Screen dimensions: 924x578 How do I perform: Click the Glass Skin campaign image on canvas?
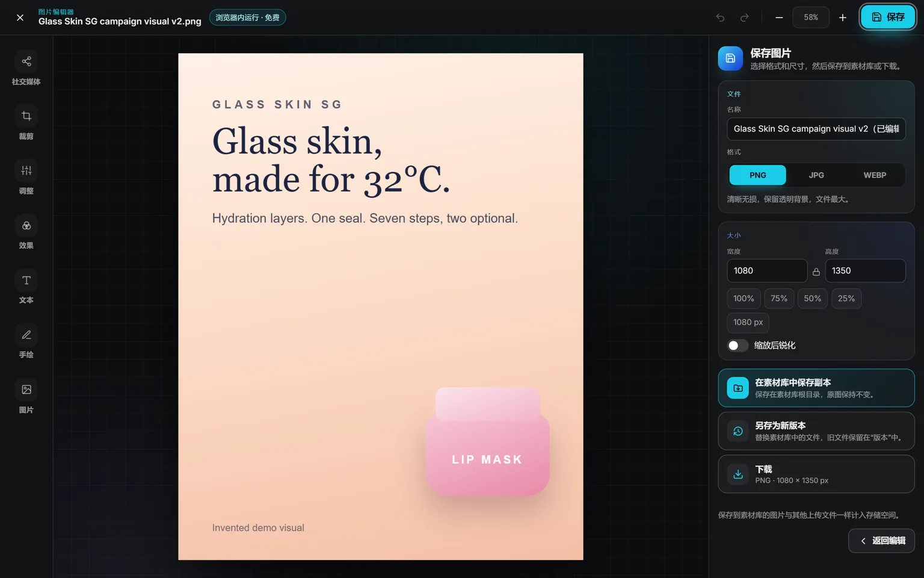click(381, 306)
